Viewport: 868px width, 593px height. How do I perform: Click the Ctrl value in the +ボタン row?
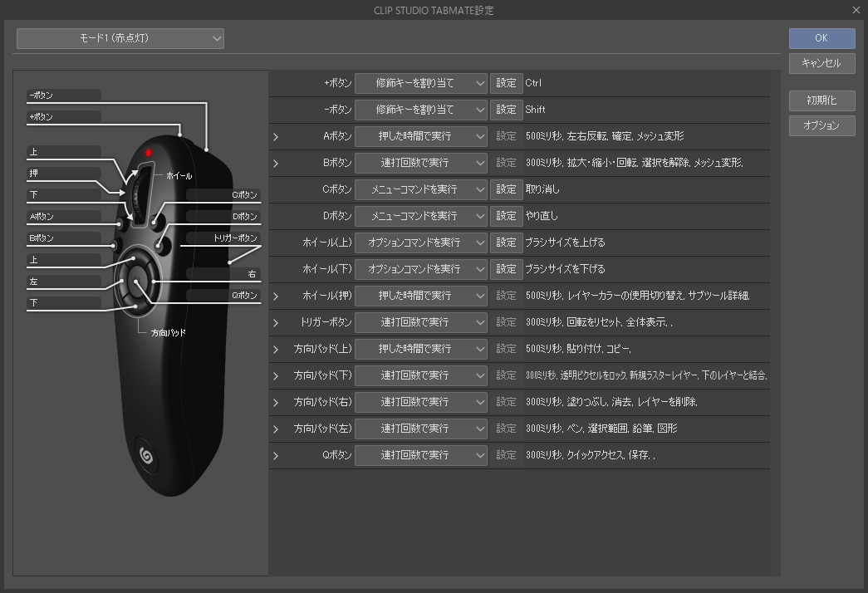coord(533,83)
